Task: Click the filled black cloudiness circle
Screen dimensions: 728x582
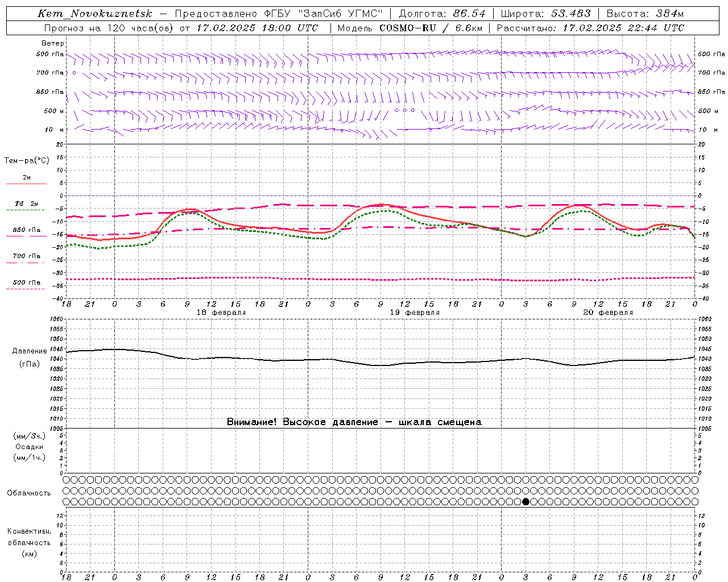Action: pos(526,501)
